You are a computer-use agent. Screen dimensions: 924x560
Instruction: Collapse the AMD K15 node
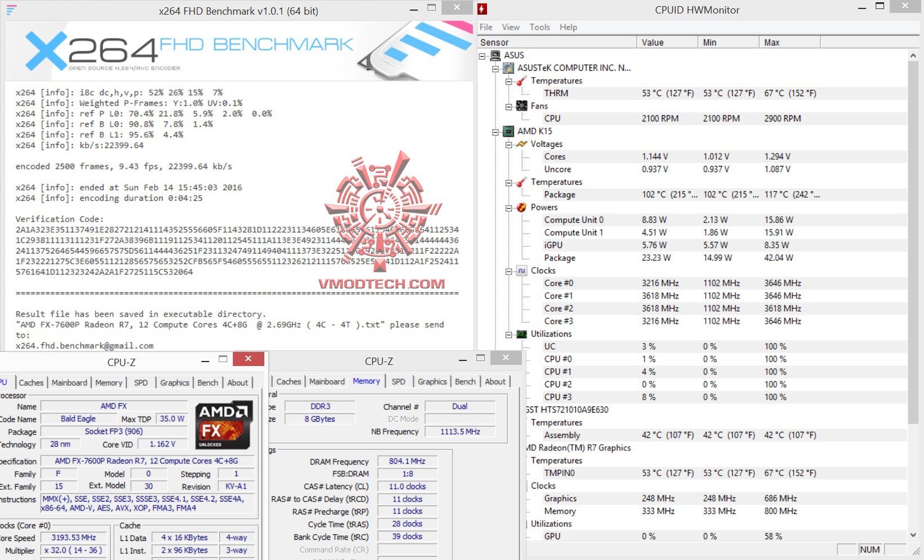click(x=495, y=132)
